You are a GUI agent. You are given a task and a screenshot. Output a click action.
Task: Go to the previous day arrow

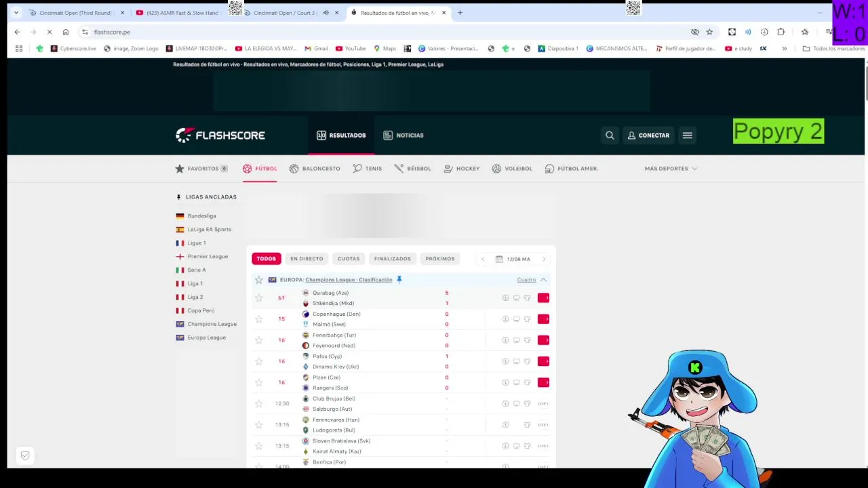pyautogui.click(x=483, y=259)
